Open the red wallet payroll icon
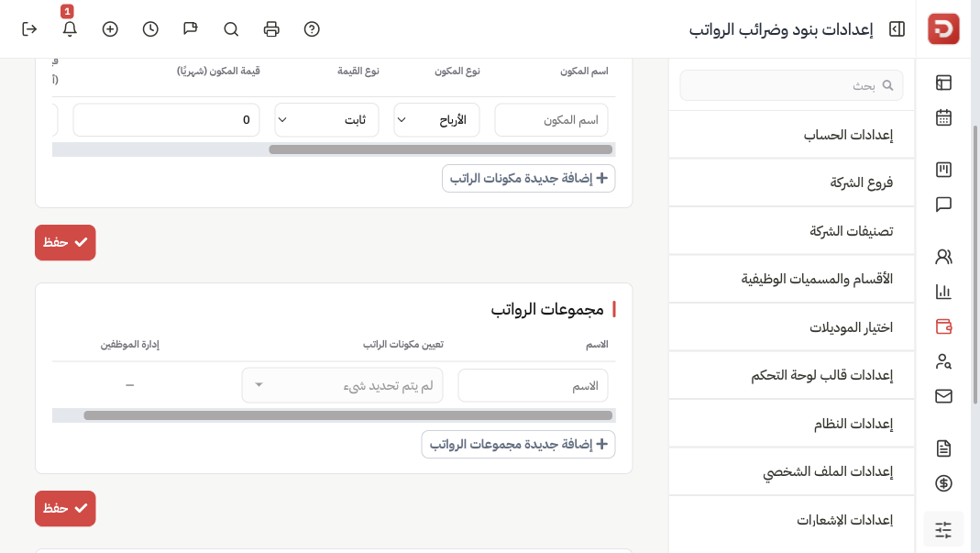Image resolution: width=980 pixels, height=553 pixels. [943, 326]
